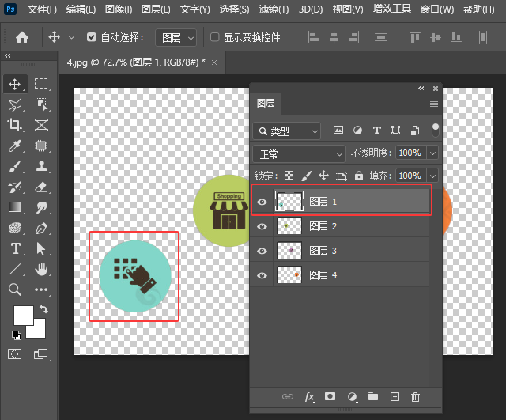Viewport: 506px width, 420px height.
Task: Choose the Eyedropper tool
Action: [x=15, y=146]
